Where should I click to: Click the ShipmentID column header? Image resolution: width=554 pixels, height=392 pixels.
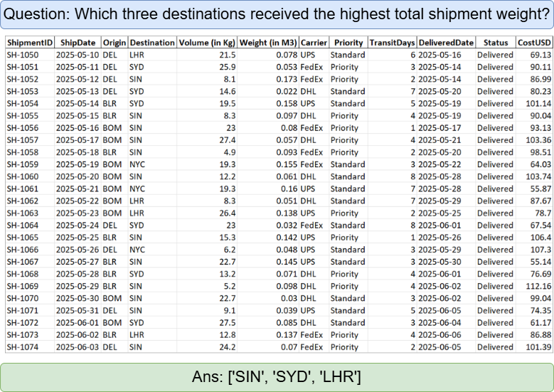click(28, 43)
